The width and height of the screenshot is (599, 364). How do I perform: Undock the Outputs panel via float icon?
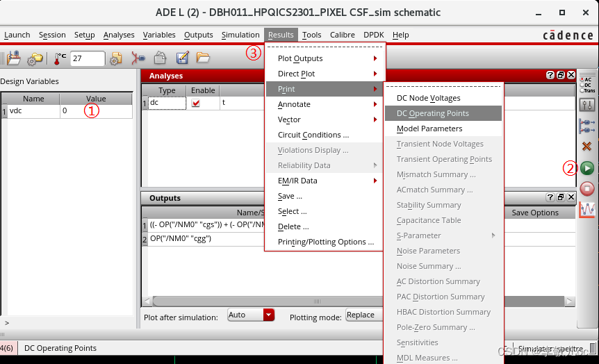(560, 197)
